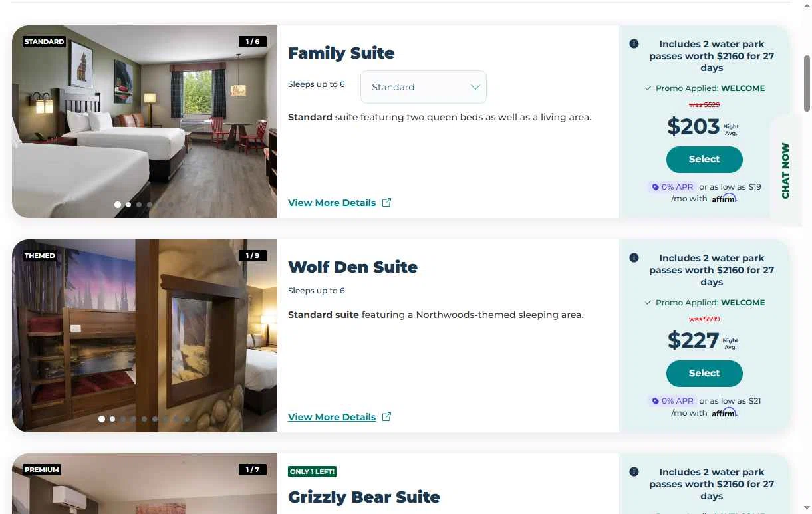The height and width of the screenshot is (514, 812).
Task: Open the Chat Now side tab
Action: tap(785, 170)
